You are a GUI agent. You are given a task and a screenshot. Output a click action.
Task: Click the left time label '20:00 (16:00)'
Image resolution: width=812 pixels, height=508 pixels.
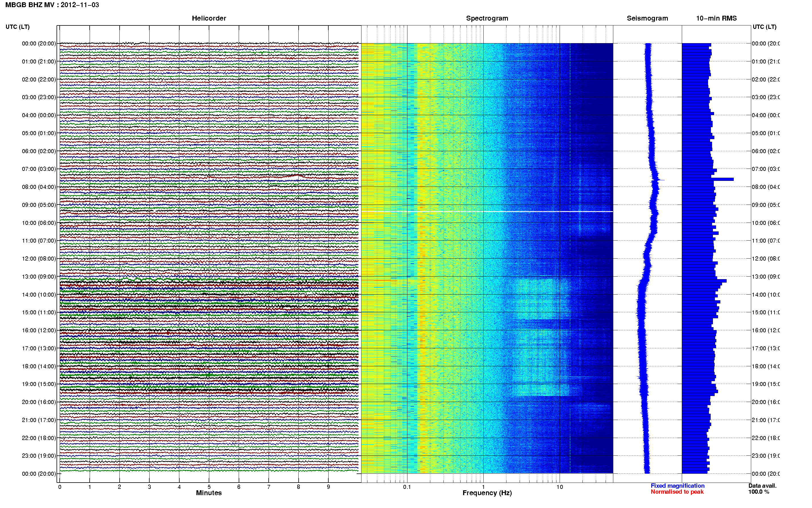click(39, 402)
